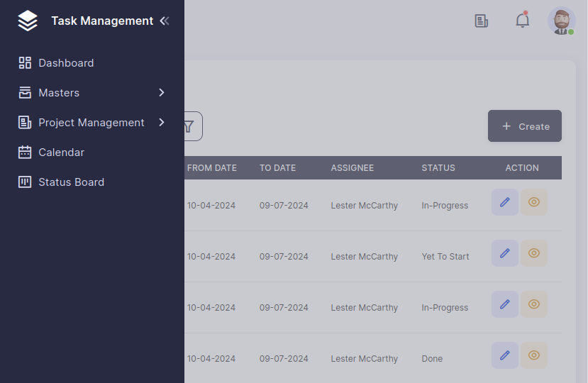Click the Status Board kanban icon
This screenshot has height=383, width=588.
coord(25,182)
